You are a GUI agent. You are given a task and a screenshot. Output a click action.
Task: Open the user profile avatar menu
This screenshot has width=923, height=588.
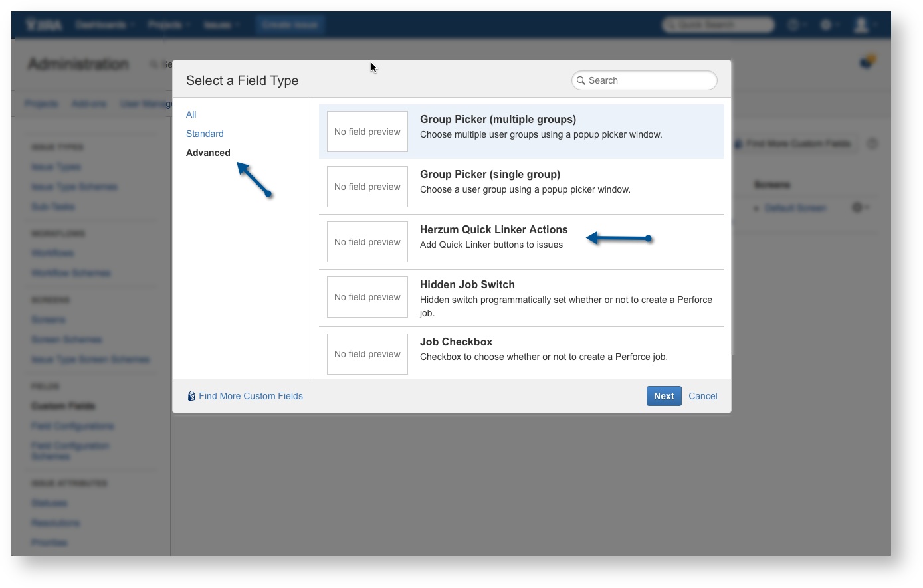coord(861,25)
